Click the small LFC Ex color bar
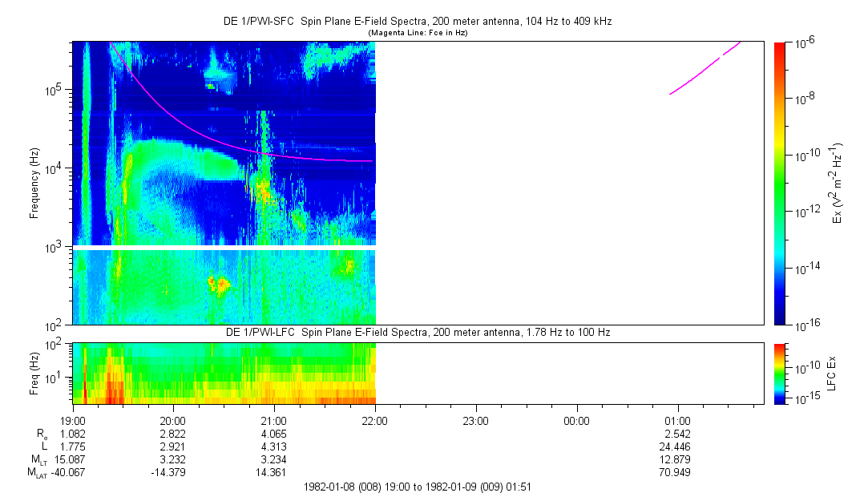 [781, 373]
